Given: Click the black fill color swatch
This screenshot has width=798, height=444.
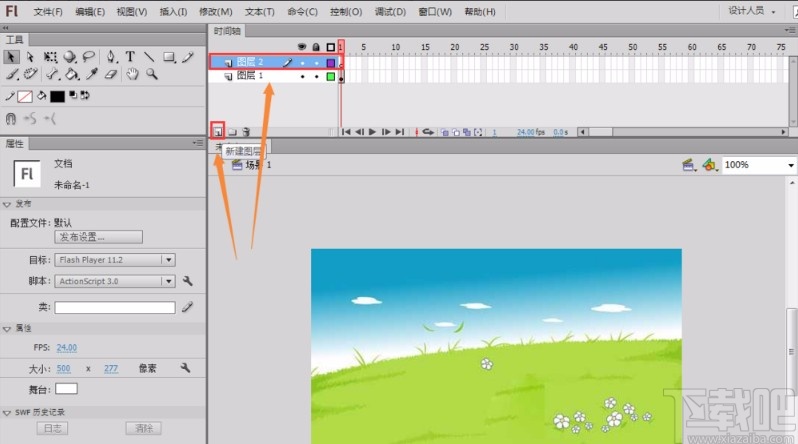Looking at the screenshot, I should (x=57, y=96).
